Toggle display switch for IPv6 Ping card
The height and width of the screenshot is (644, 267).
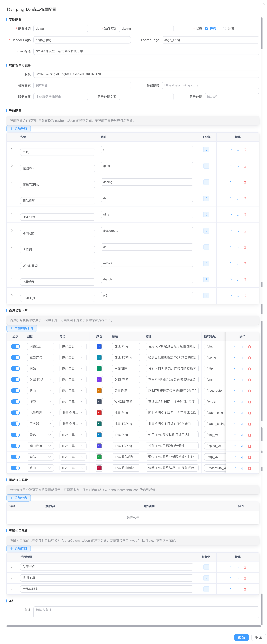(x=15, y=435)
